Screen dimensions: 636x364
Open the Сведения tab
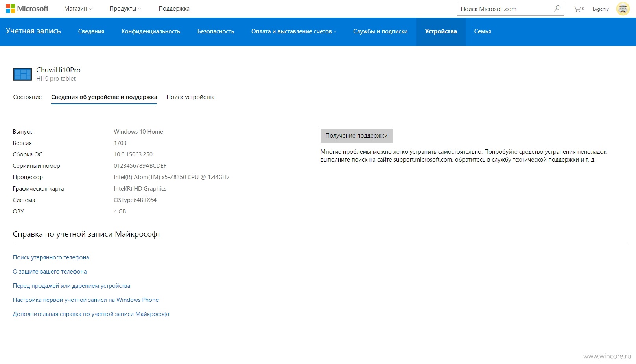(x=91, y=31)
